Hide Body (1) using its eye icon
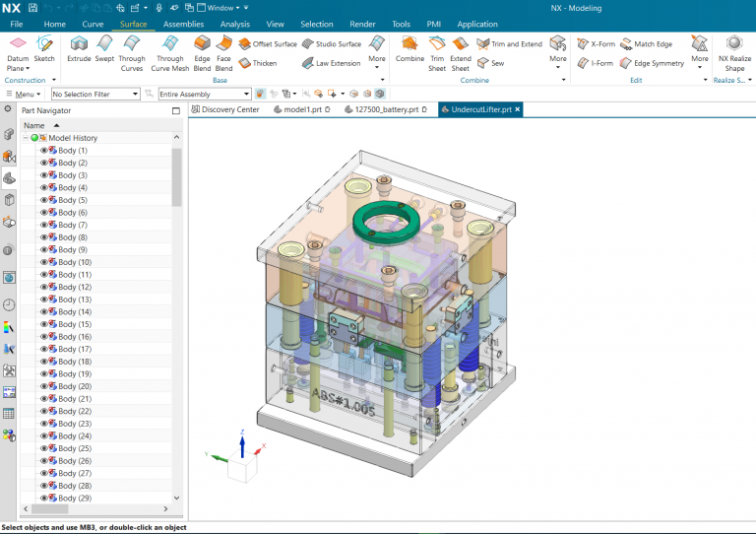 44,151
